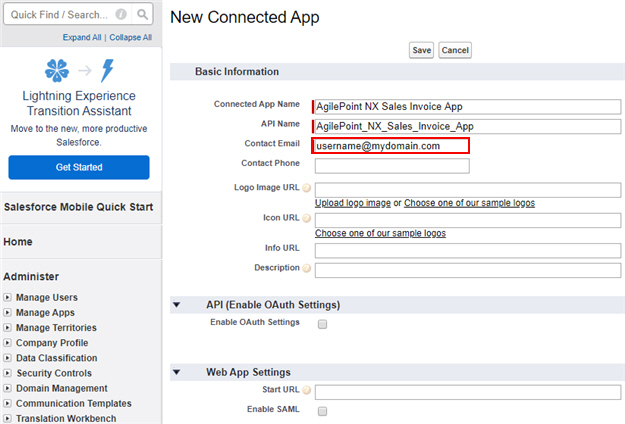Click the Salesforce Classic flower icon

point(57,71)
